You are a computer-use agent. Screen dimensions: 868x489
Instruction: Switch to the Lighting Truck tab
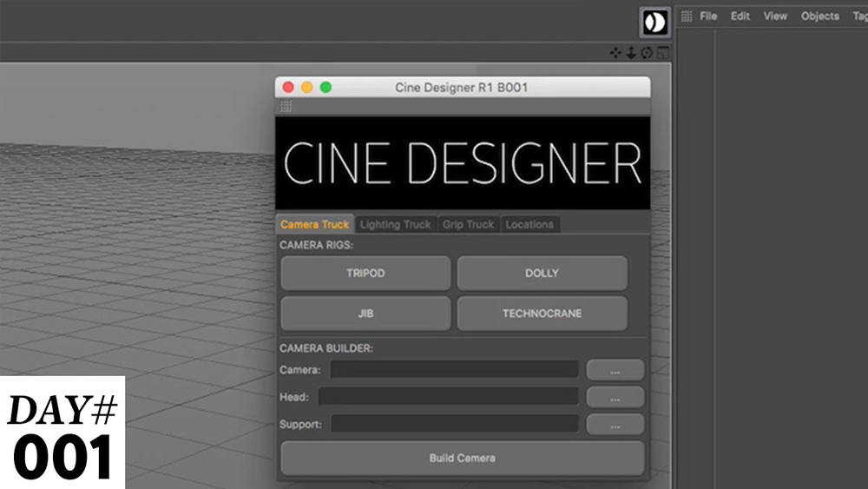point(395,224)
